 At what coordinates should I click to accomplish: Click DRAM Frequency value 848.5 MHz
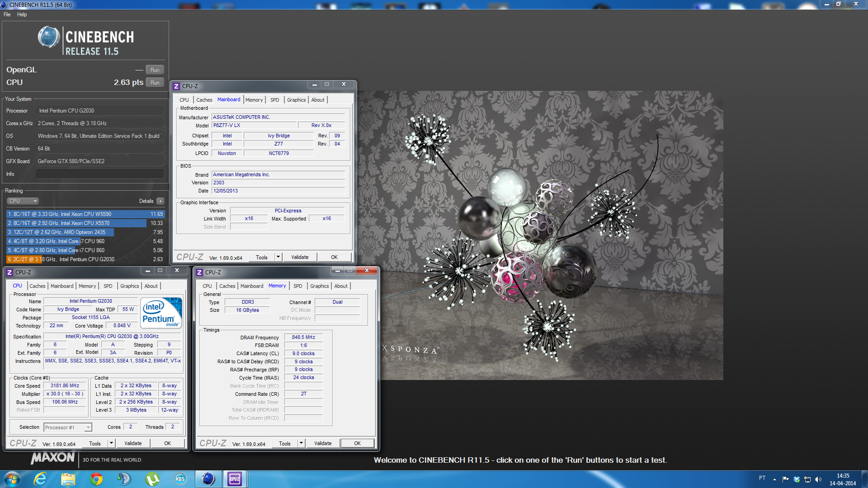pyautogui.click(x=303, y=337)
